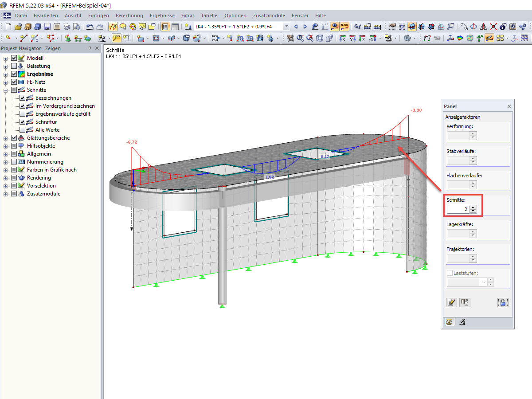
Task: Open the load case combination dropdown
Action: (x=286, y=27)
